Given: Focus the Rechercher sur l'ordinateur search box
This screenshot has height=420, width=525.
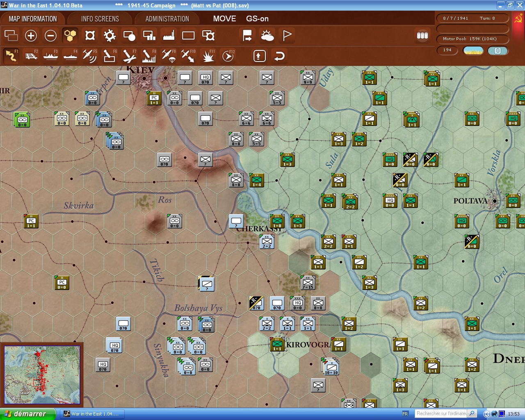Looking at the screenshot, I should [441, 413].
